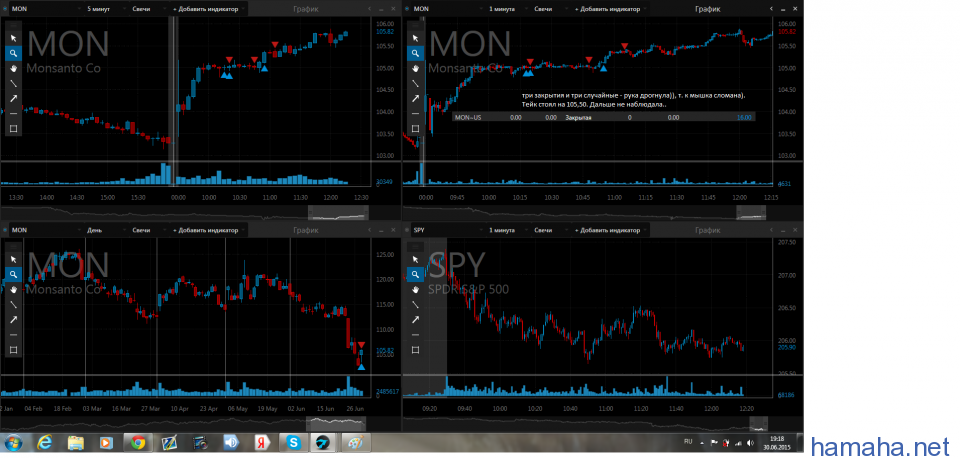Click the 'График' title of the MON 5-minute panel

point(306,9)
